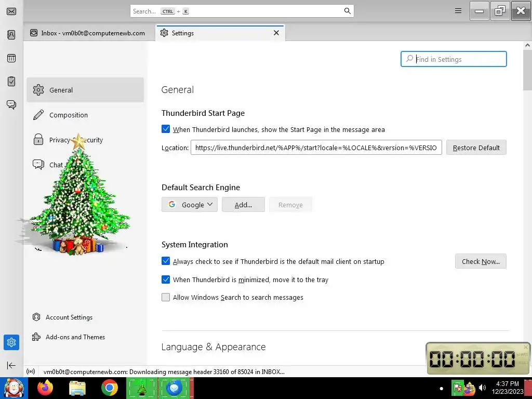The width and height of the screenshot is (532, 399).
Task: Collapse the spaces toolbar with arrow icon
Action: (x=11, y=365)
